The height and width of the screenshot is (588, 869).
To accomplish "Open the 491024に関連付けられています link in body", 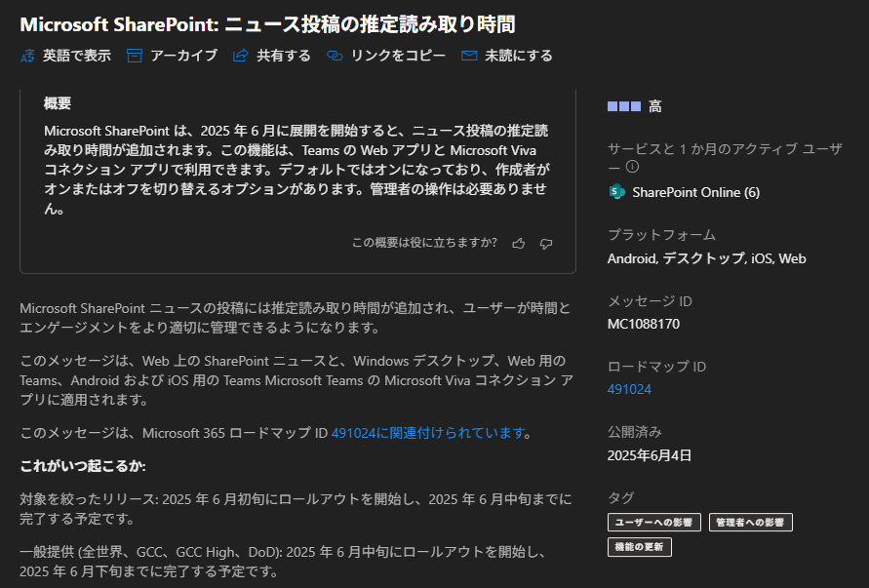I will click(x=428, y=433).
